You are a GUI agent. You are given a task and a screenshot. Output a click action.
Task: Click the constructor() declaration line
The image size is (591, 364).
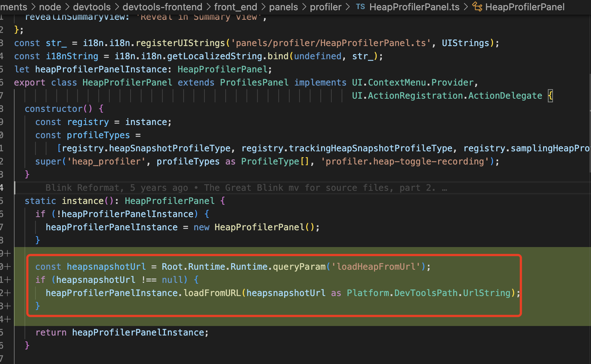[54, 109]
